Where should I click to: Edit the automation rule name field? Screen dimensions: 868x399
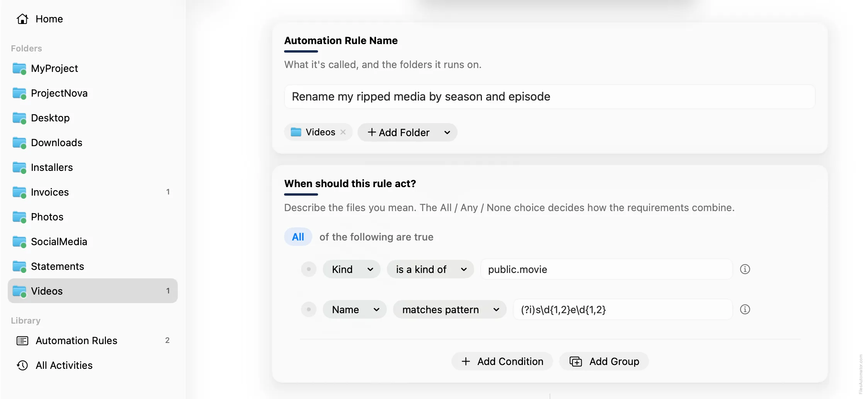tap(550, 97)
